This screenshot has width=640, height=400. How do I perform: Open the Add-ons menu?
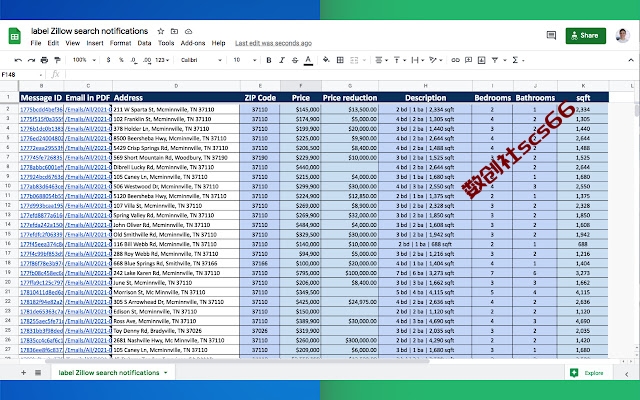pos(193,43)
